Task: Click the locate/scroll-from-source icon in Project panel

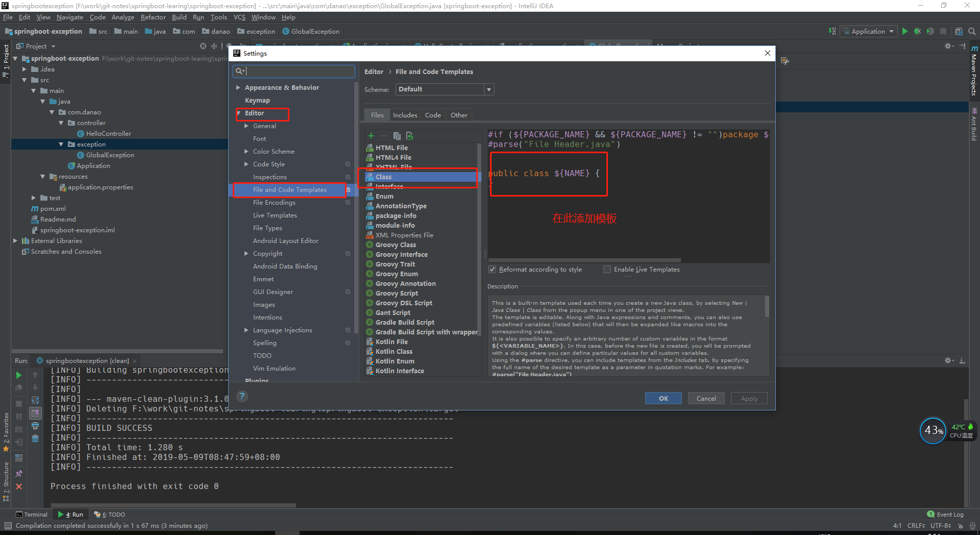Action: tap(203, 46)
